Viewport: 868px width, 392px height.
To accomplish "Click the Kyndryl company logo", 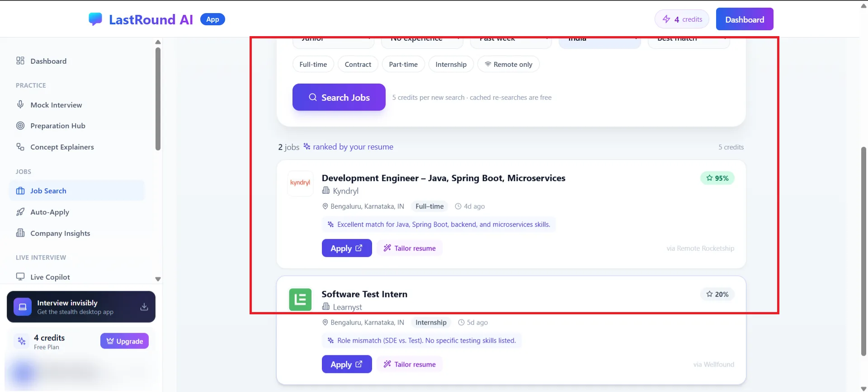I will pos(300,183).
